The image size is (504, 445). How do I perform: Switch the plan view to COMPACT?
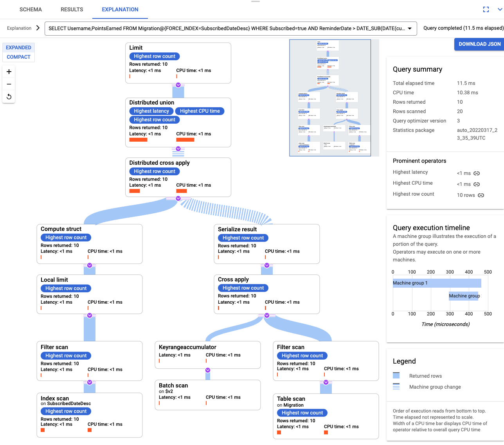[x=18, y=57]
